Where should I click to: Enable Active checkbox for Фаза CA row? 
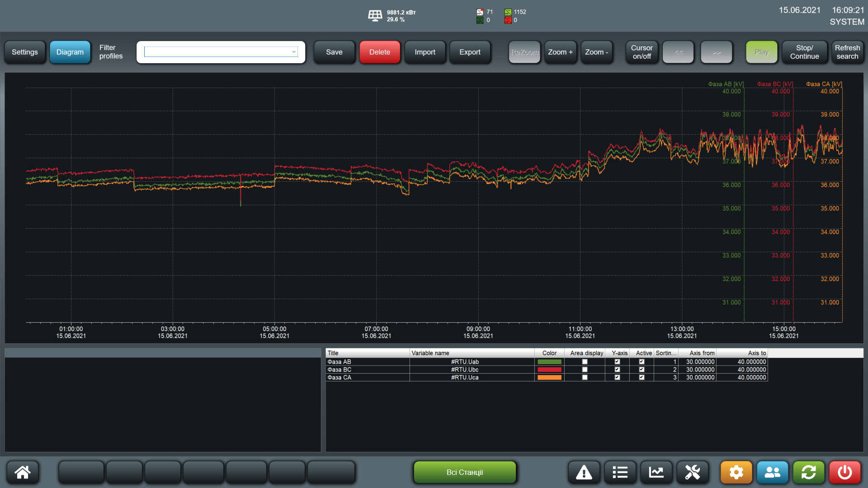[x=642, y=377]
